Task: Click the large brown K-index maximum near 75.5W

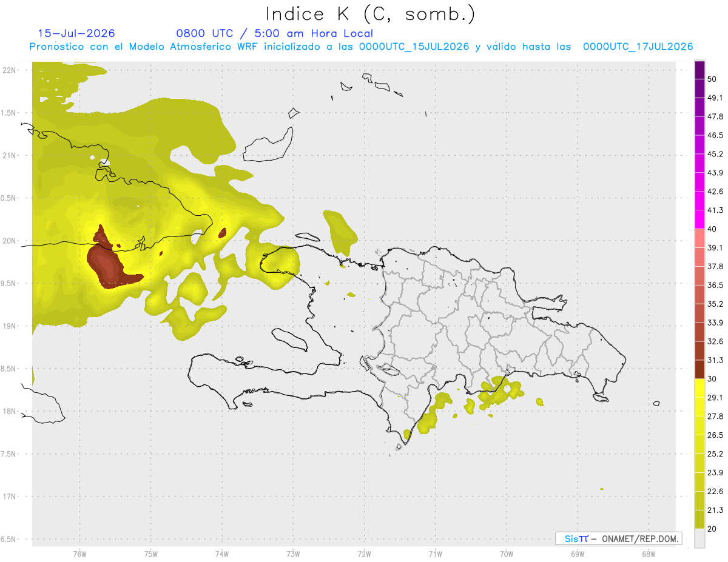Action: click(108, 264)
